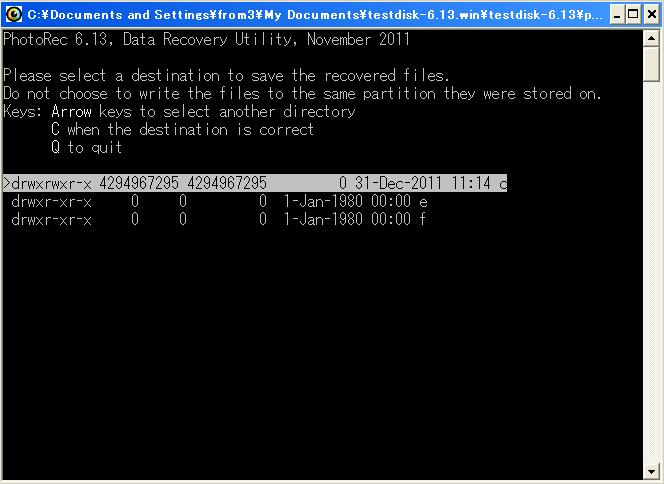Image resolution: width=664 pixels, height=484 pixels.
Task: Close the PhotoRec console window
Action: (x=653, y=15)
